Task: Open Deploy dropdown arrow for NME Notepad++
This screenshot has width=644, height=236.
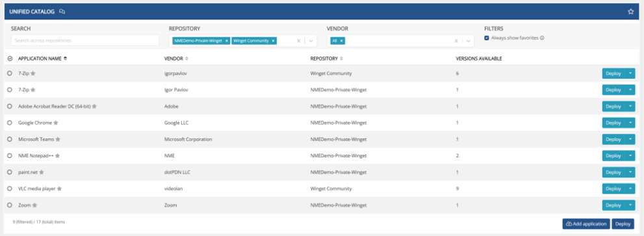Action: coord(630,156)
